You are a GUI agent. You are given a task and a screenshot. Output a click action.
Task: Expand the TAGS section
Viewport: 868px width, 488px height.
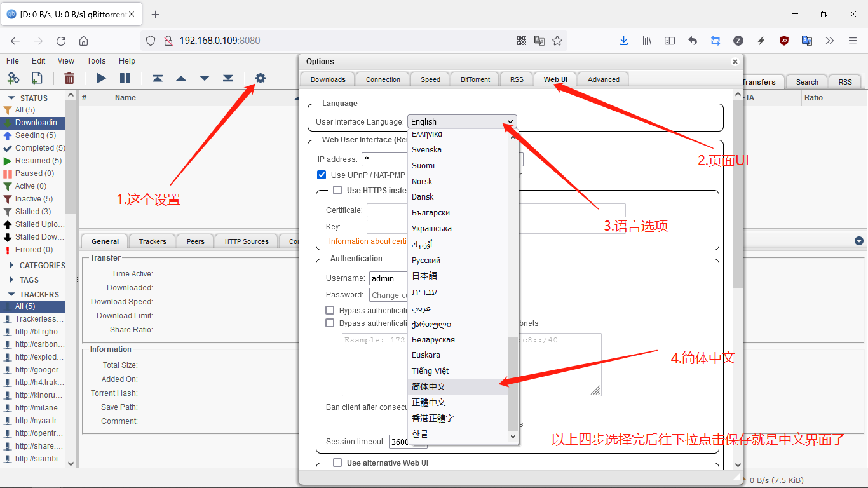click(x=11, y=280)
